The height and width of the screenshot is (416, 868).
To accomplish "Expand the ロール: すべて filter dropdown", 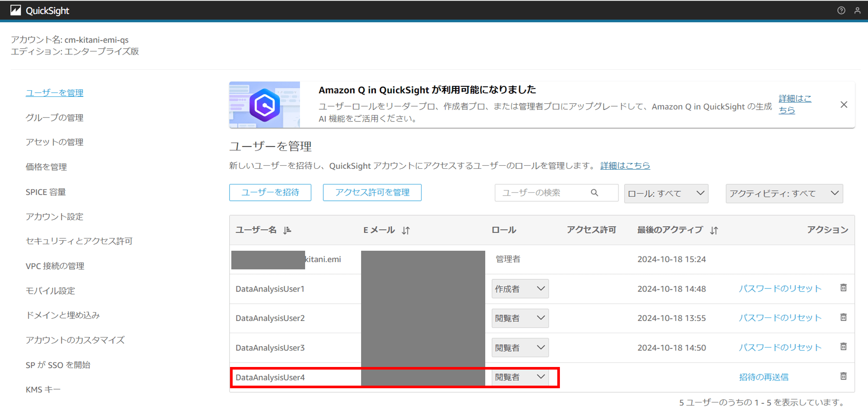I will tap(666, 193).
